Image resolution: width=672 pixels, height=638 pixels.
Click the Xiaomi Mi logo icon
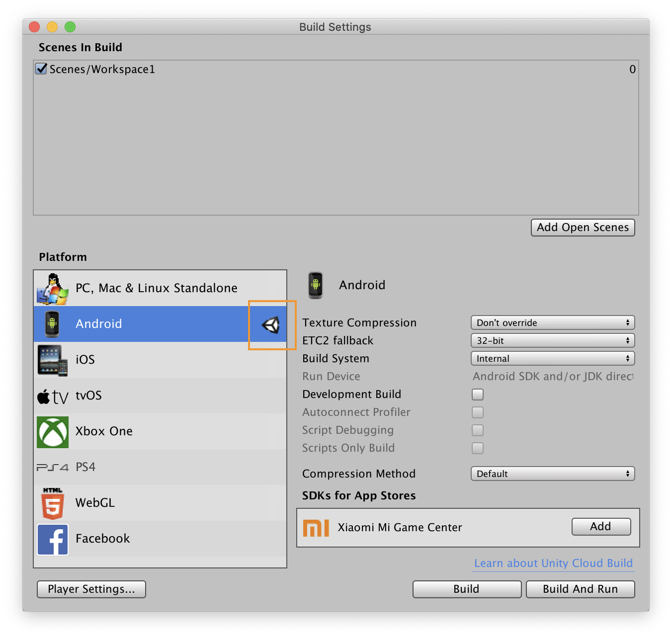pos(316,528)
